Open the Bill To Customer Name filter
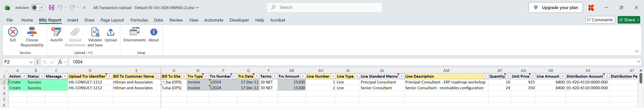The height and width of the screenshot is (108, 644). pyautogui.click(x=158, y=76)
